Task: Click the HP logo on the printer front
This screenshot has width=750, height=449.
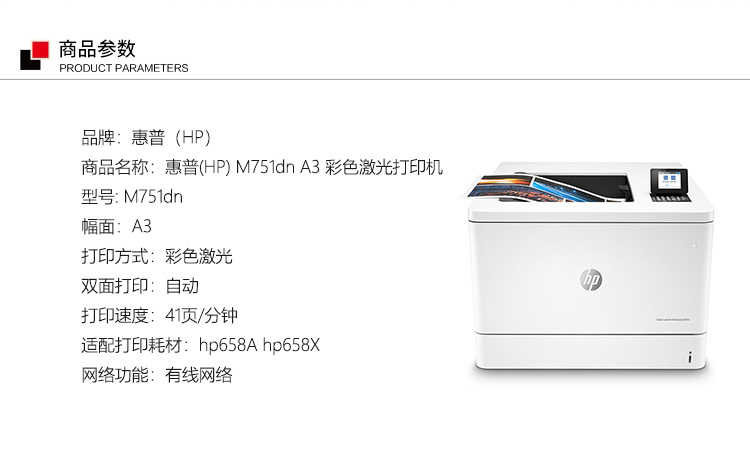Action: (591, 279)
